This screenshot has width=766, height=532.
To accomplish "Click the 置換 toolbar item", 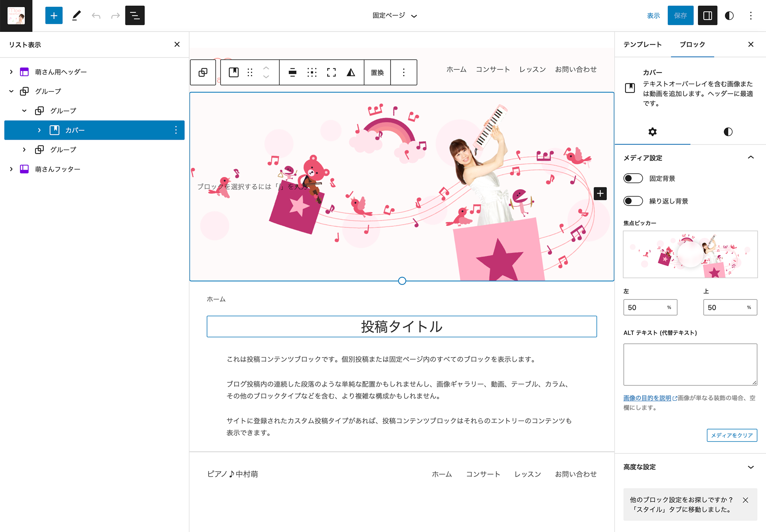I will coord(377,72).
